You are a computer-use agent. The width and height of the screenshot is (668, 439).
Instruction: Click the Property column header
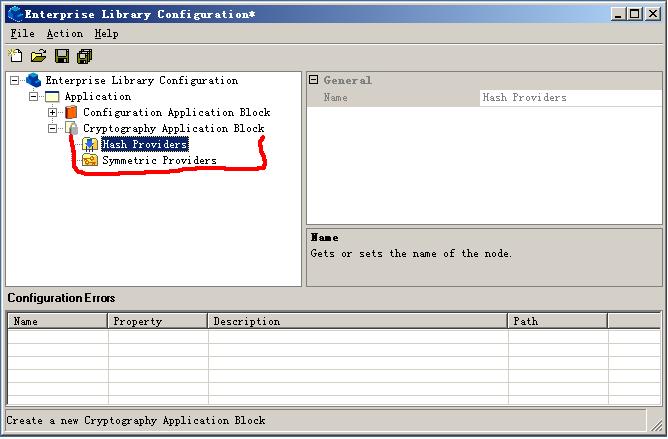pos(157,322)
